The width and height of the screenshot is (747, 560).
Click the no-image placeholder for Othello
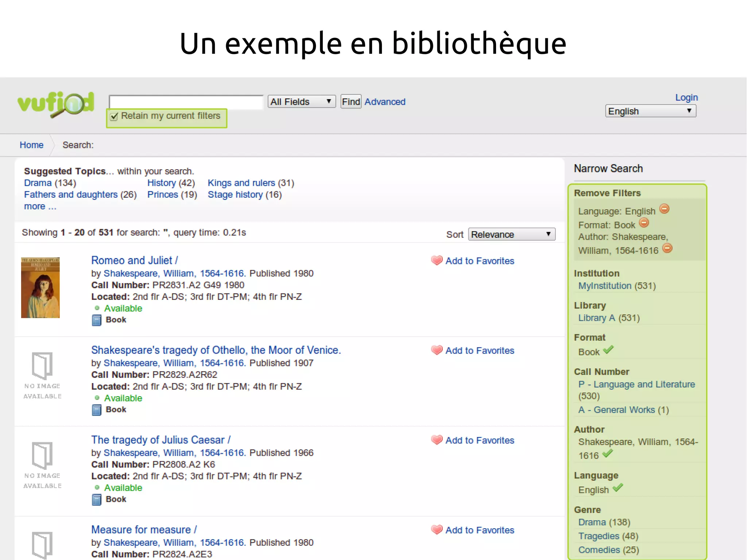42,375
